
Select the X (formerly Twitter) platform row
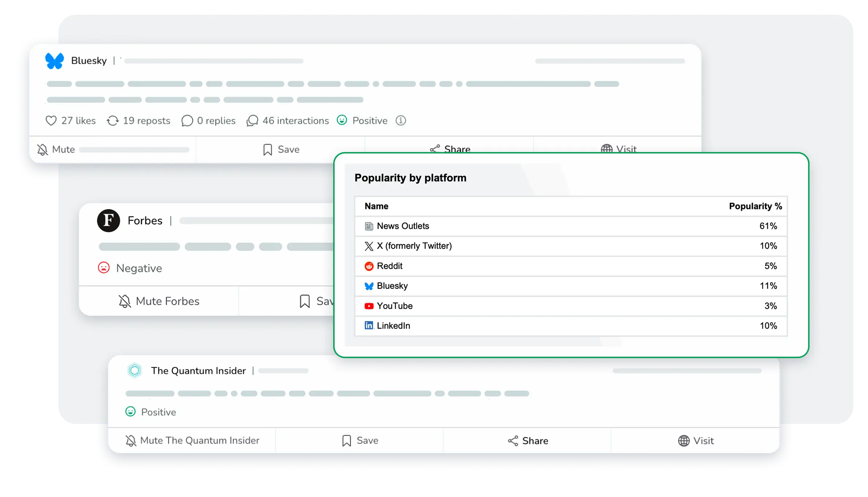414,246
